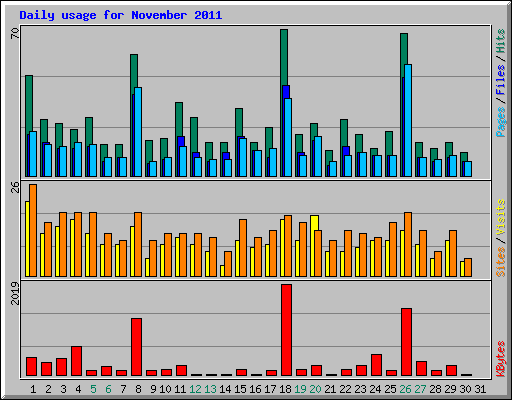512x400 pixels.
Task: Click the 'Hits' legend label
Action: click(x=501, y=41)
